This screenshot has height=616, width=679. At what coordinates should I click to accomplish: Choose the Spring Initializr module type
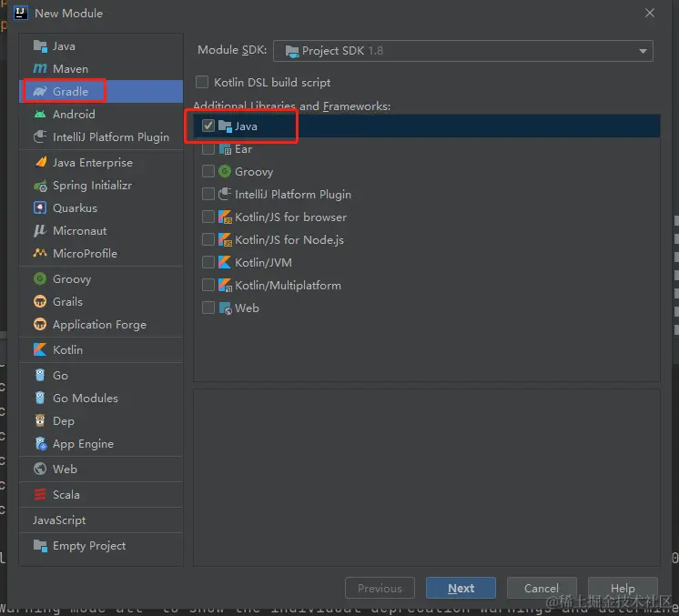click(x=101, y=186)
